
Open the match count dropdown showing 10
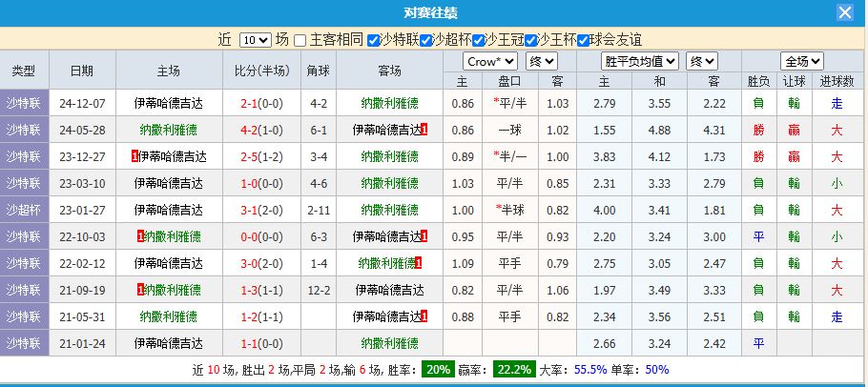[255, 40]
